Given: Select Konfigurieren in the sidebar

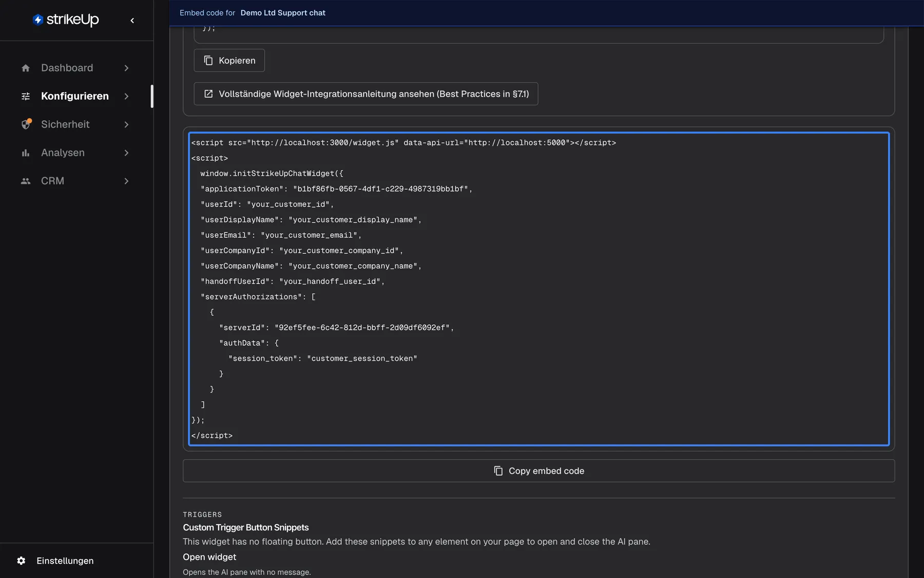Looking at the screenshot, I should click(x=76, y=96).
